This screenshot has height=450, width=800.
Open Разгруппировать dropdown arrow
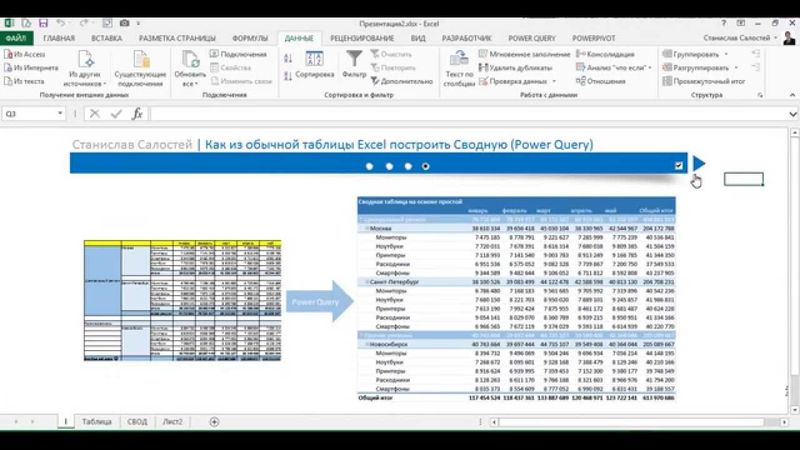pos(736,67)
